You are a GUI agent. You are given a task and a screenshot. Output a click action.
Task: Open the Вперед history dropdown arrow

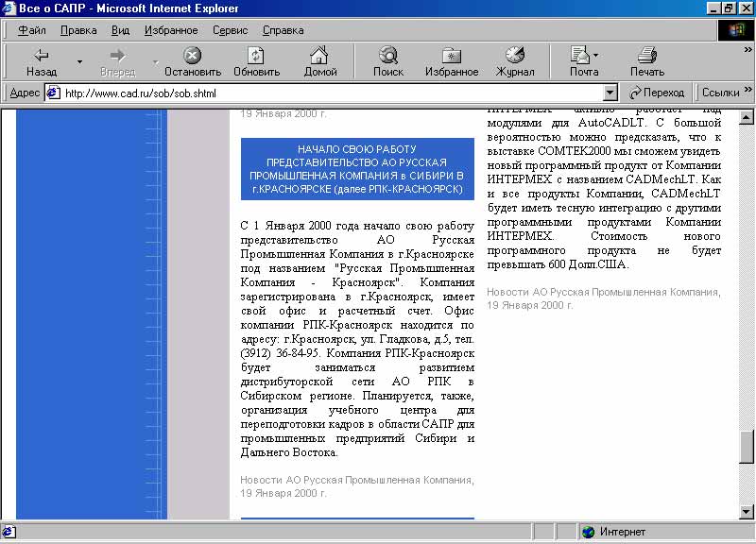pyautogui.click(x=155, y=61)
